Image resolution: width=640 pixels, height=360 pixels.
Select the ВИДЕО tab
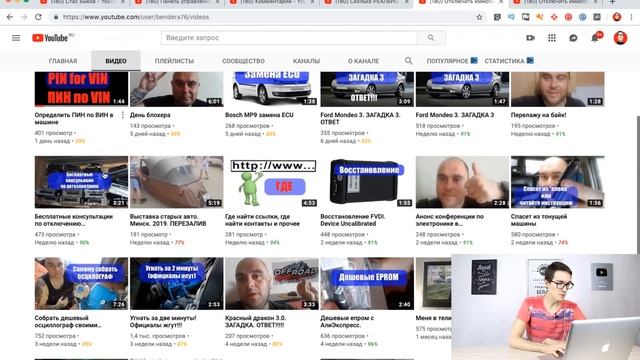116,61
